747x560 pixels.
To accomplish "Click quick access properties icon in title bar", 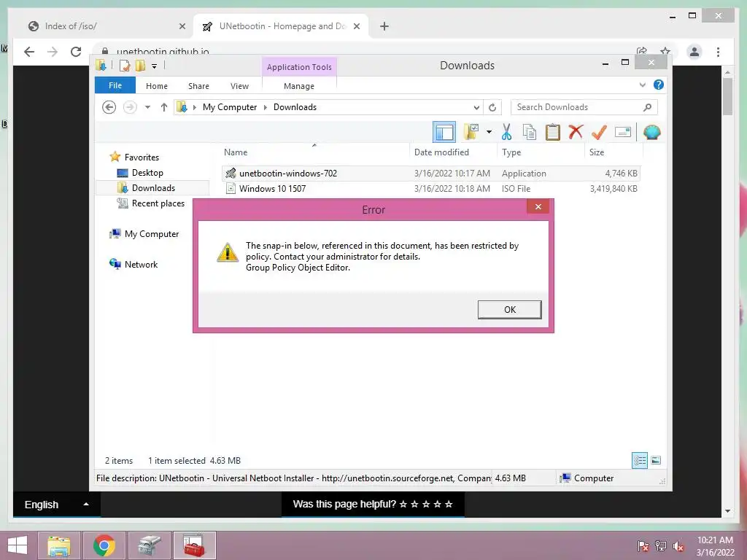I will click(x=124, y=66).
